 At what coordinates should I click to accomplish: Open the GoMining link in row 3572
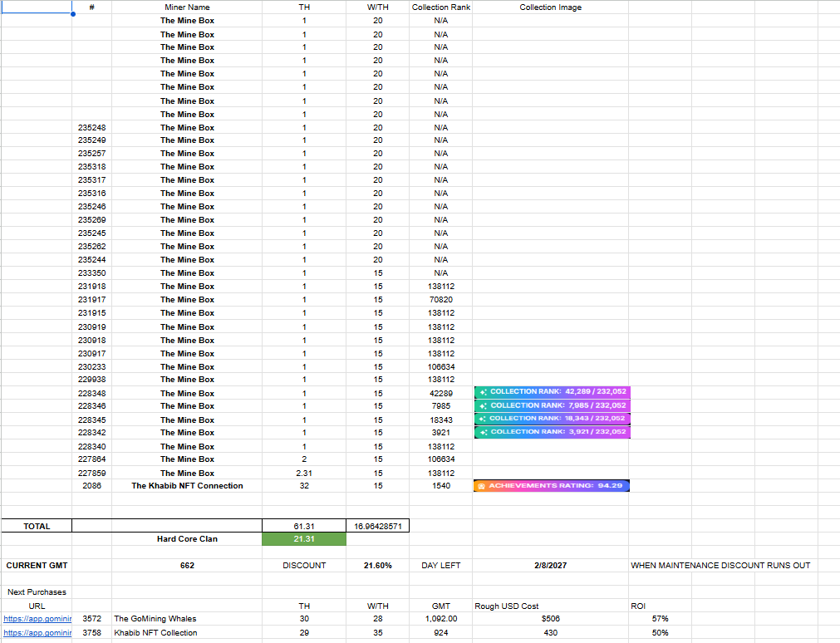[37, 619]
